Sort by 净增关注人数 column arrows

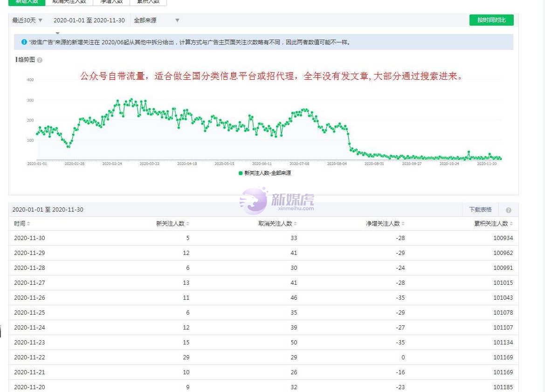403,224
